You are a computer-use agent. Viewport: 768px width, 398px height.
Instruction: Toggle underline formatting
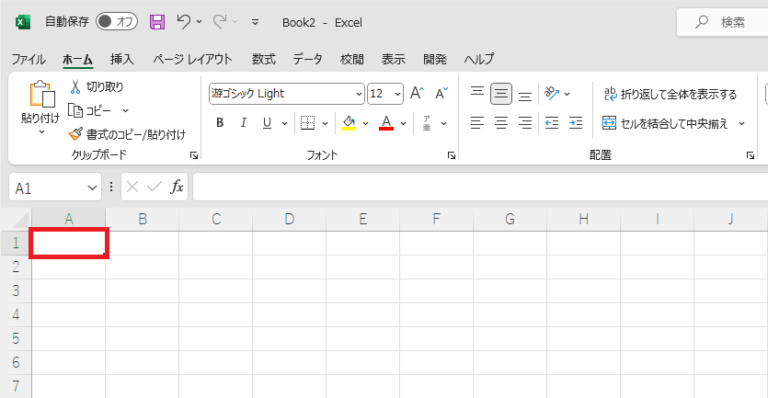click(267, 123)
